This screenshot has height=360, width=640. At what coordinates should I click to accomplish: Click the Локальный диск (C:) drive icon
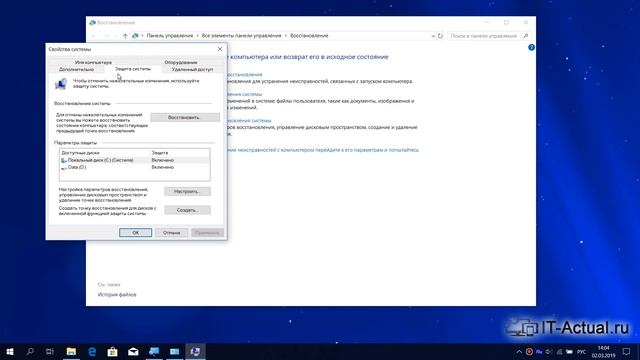(x=64, y=160)
